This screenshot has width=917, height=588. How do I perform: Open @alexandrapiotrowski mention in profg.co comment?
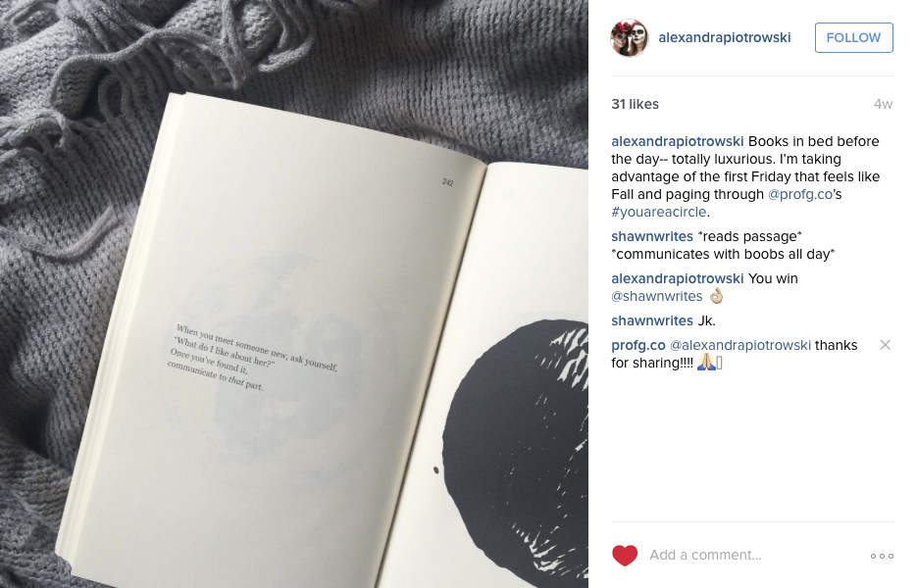point(740,345)
